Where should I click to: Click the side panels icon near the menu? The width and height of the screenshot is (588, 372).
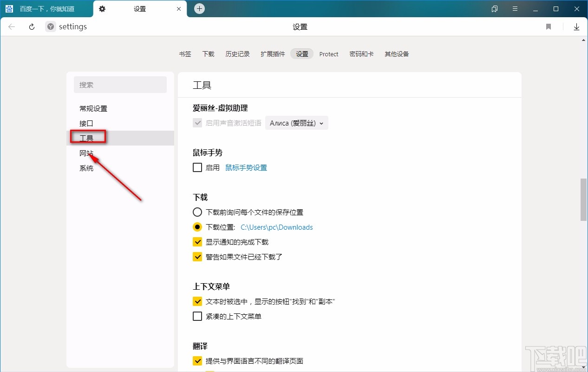[494, 8]
